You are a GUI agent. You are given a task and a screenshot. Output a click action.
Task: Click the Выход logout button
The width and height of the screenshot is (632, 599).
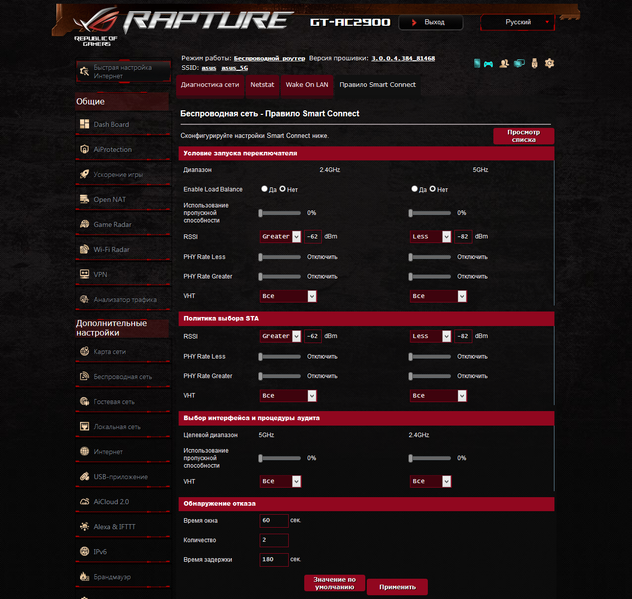pyautogui.click(x=430, y=22)
